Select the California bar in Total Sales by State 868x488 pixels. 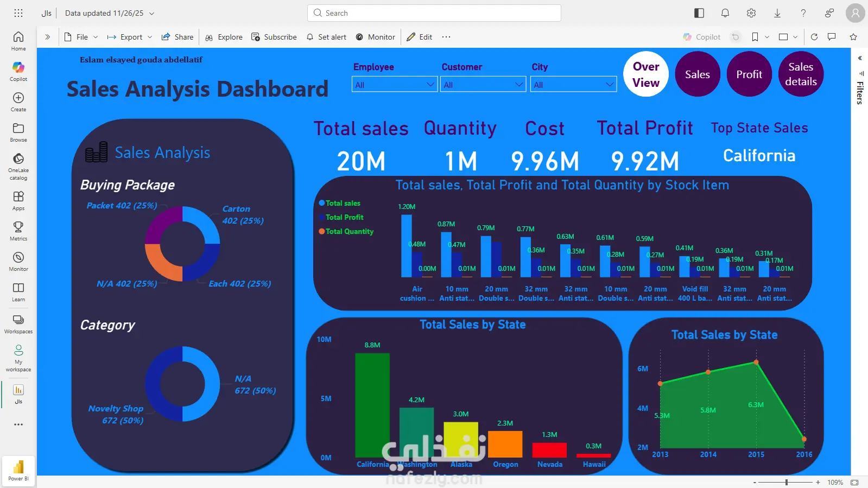click(372, 405)
